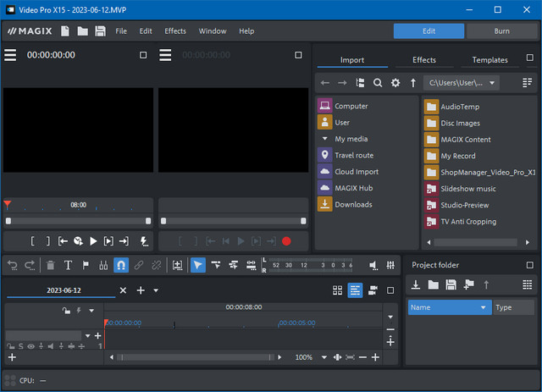Expand the file path dropdown
Screen dimensions: 542x392
tap(493, 83)
